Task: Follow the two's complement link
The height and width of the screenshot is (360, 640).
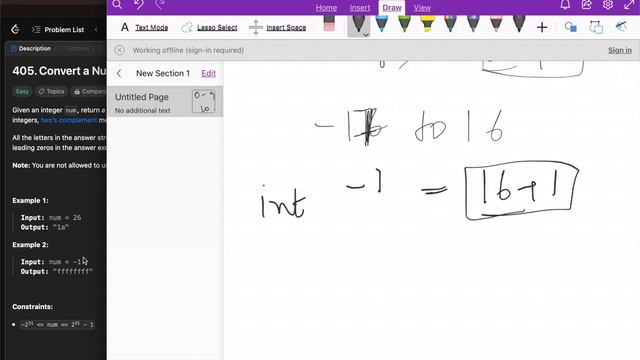Action: pos(69,120)
